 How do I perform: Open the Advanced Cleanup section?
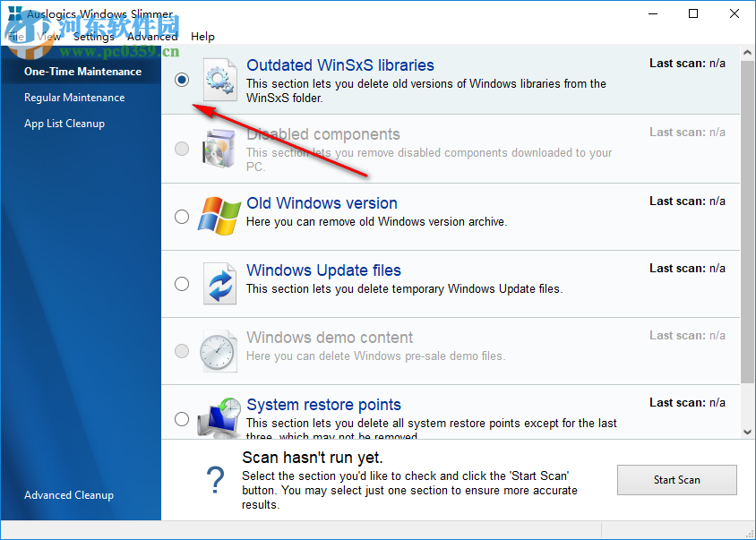click(x=68, y=494)
